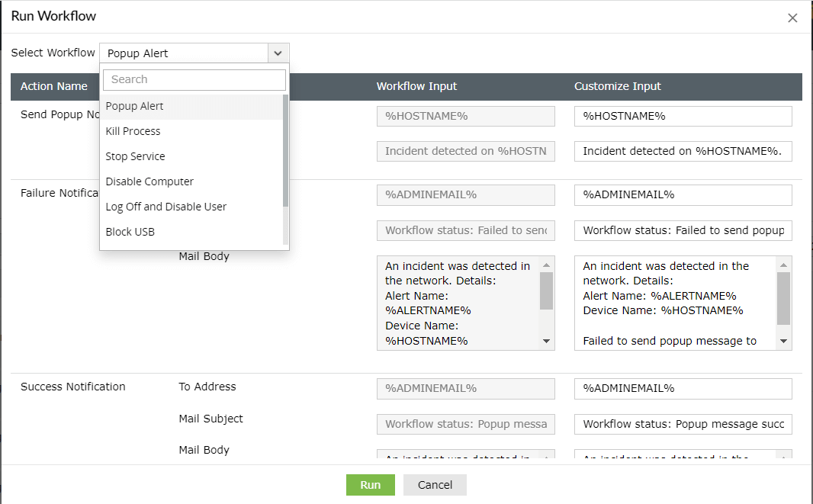Click the Select Workflow combo box showing Popup Alert
Screen dimensions: 813x504
click(x=194, y=53)
